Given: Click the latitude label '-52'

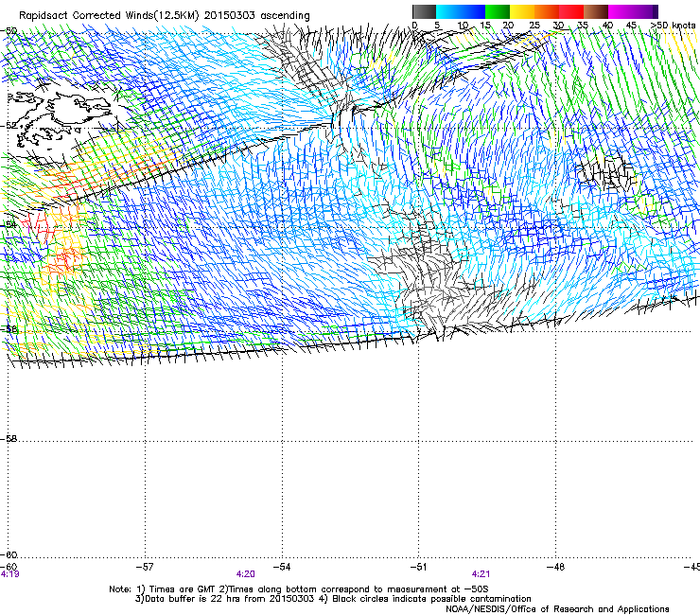Looking at the screenshot, I should click(x=9, y=126).
